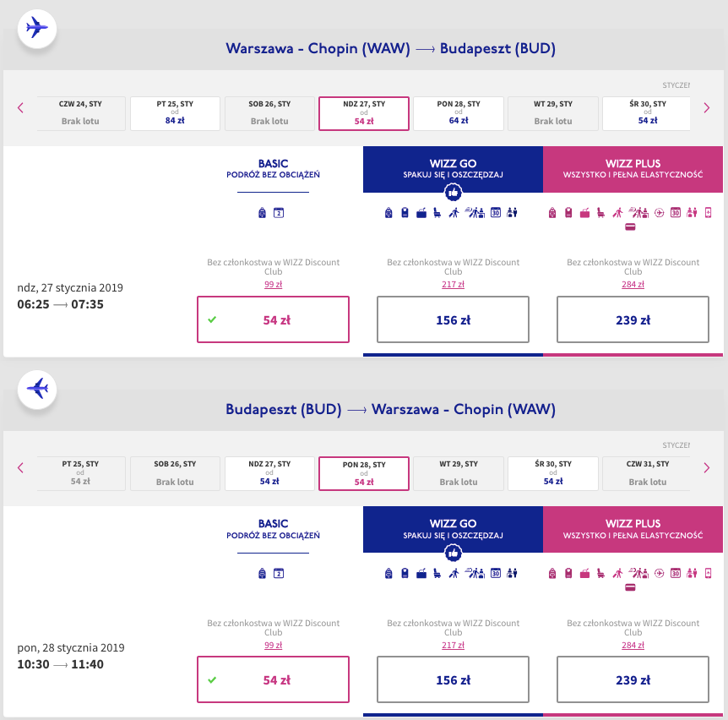Click return WIZZ PLUS trolley bag icon
The height and width of the screenshot is (720, 728).
[568, 573]
